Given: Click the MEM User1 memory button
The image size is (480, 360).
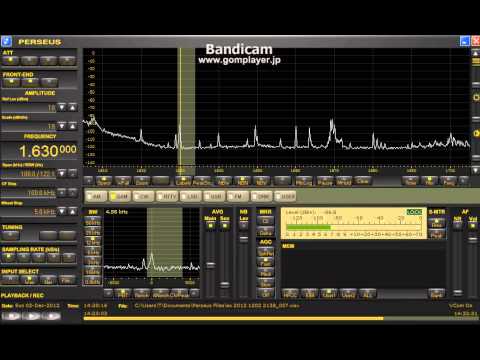Looking at the screenshot, I should pyautogui.click(x=329, y=294).
